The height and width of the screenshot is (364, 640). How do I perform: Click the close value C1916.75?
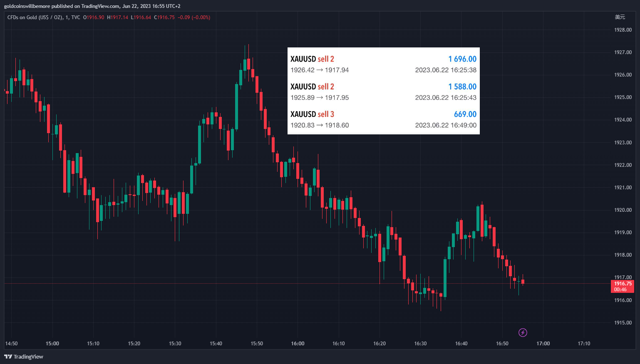tap(164, 17)
